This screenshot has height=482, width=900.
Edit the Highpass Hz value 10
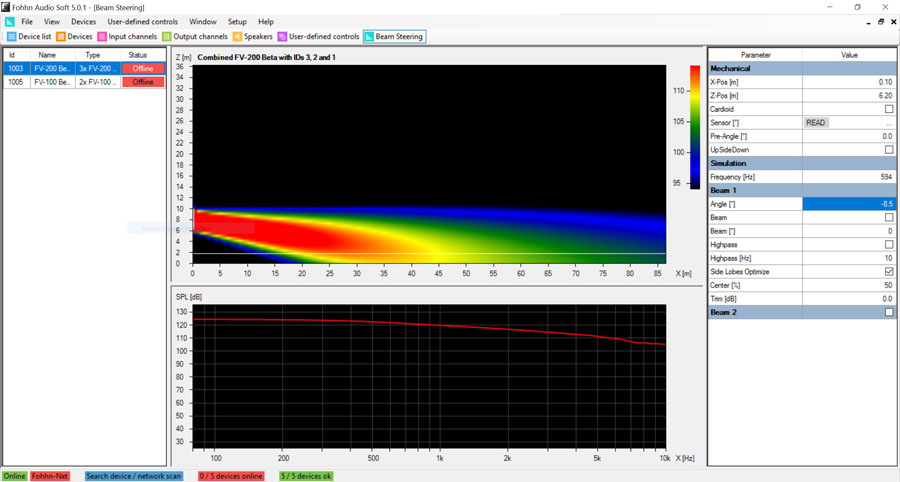849,258
